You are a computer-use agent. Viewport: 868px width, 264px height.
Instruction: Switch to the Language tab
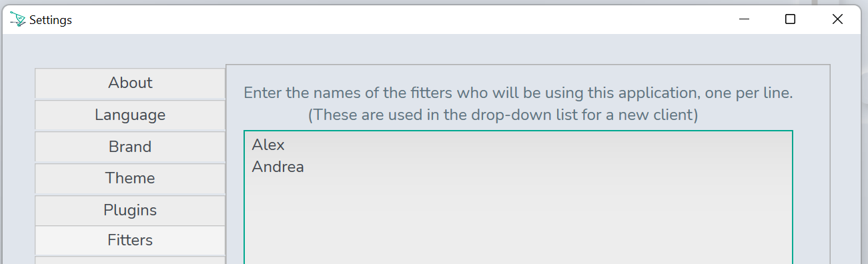[x=130, y=115]
